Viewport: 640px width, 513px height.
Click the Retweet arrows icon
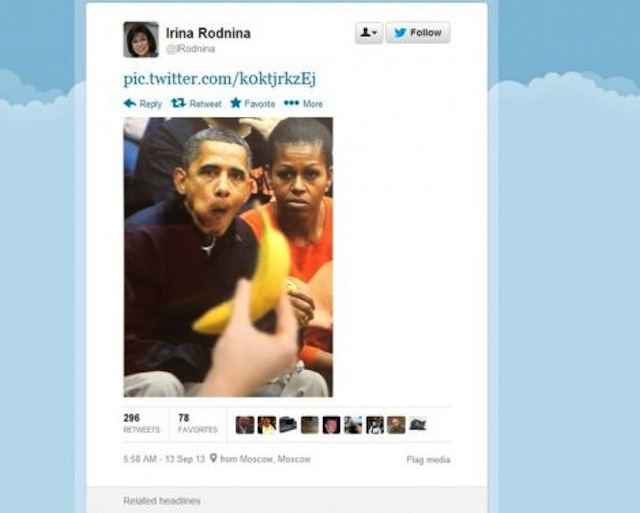pyautogui.click(x=178, y=103)
